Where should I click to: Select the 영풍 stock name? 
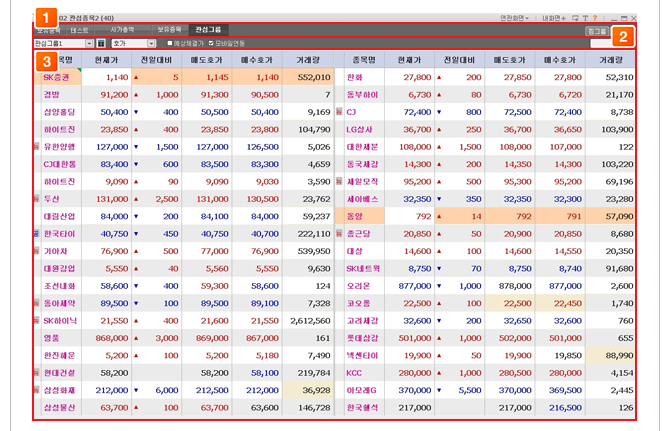point(51,338)
